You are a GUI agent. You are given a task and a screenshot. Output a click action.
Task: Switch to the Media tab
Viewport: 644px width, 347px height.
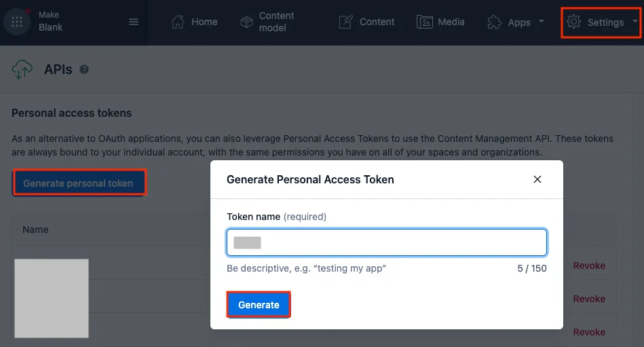click(x=440, y=22)
